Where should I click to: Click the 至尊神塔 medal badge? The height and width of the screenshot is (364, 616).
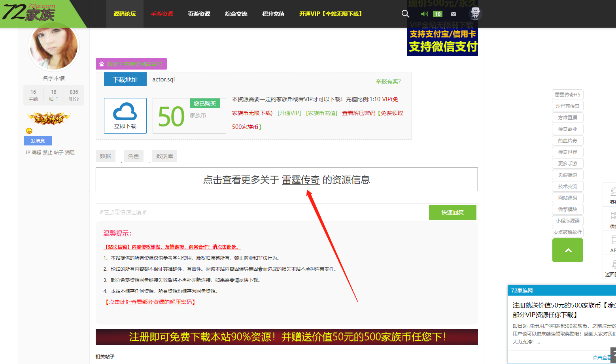(x=49, y=118)
